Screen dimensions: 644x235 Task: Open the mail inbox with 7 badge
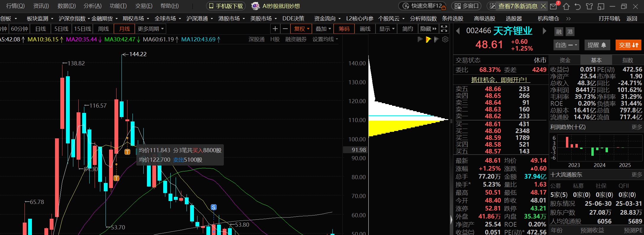[x=554, y=6]
